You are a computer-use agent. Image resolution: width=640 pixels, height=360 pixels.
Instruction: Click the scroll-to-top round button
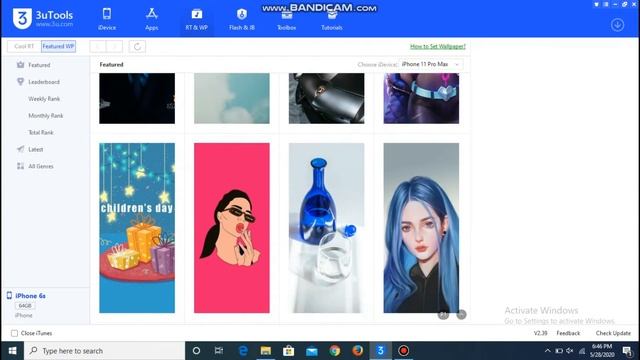tap(461, 315)
